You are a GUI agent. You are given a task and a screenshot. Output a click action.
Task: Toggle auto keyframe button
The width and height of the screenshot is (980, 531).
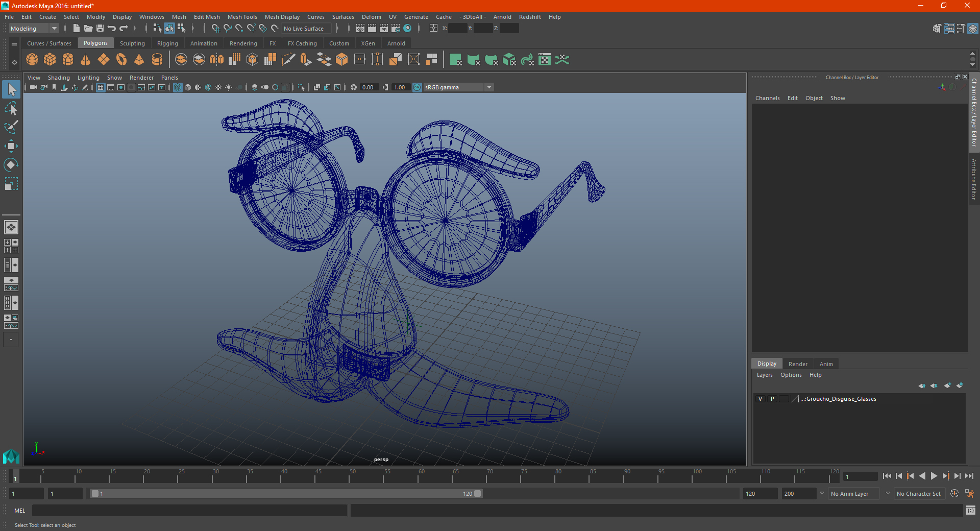click(x=954, y=493)
